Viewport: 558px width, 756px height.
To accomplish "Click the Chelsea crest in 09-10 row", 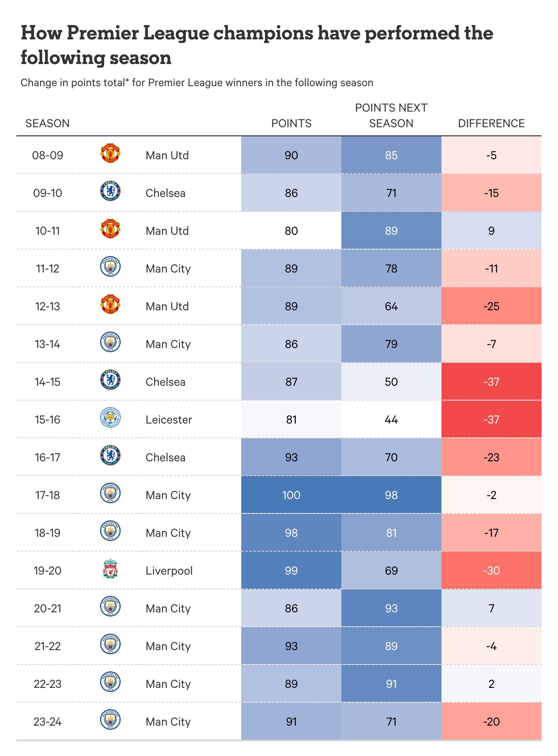I will click(x=110, y=191).
